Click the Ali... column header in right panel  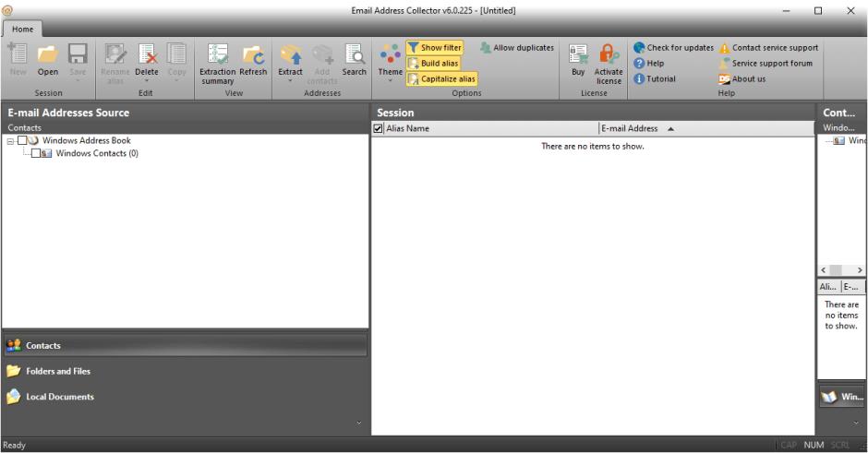pos(828,287)
